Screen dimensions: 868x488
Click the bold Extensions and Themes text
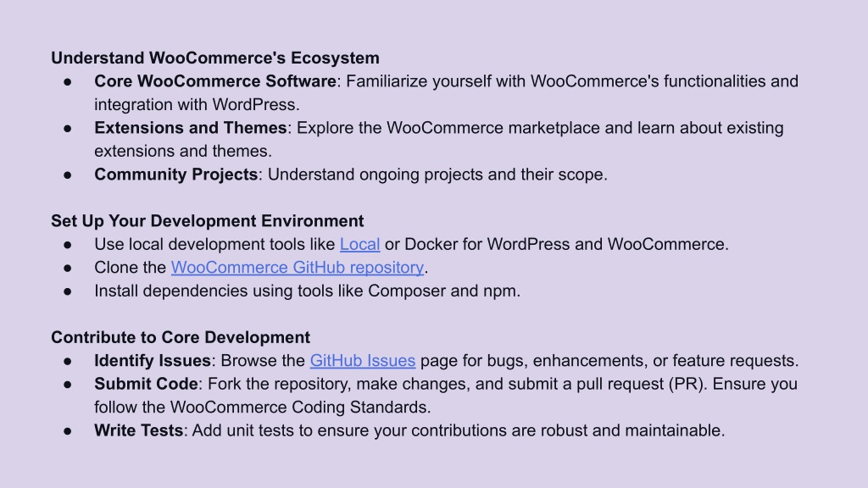click(191, 128)
